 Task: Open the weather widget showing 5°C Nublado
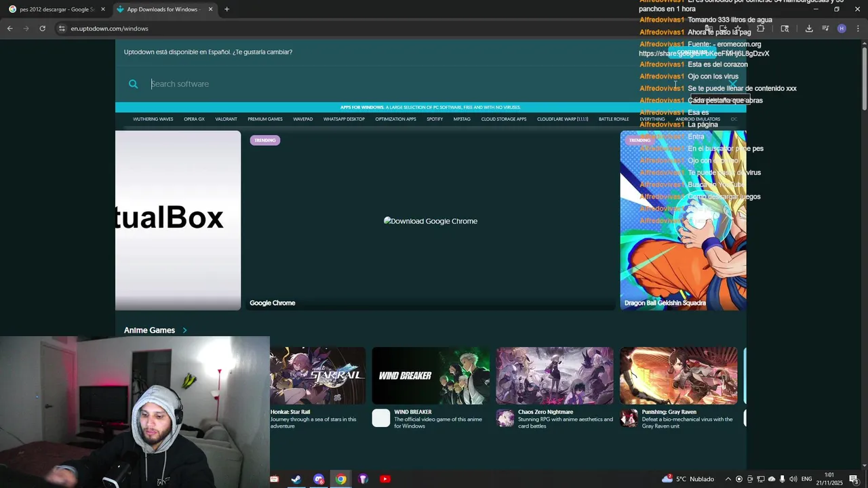click(688, 479)
